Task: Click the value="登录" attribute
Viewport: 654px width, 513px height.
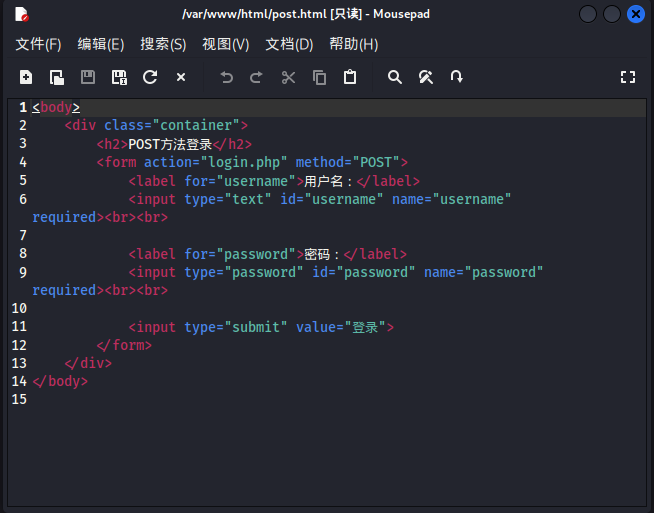Action: point(341,327)
